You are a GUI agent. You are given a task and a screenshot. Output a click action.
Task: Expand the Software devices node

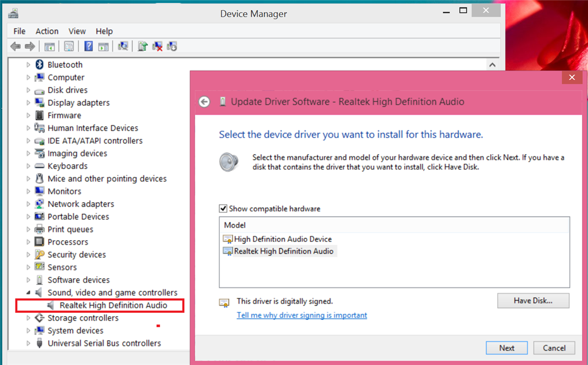(28, 280)
